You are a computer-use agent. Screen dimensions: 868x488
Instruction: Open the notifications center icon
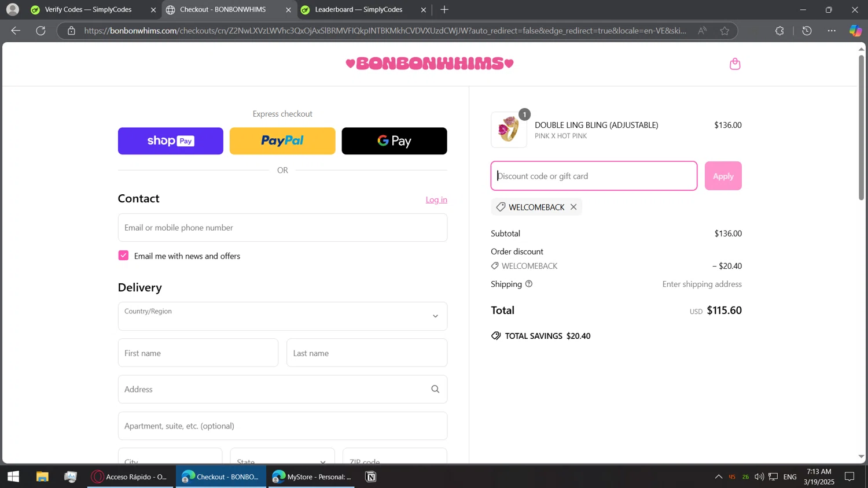849,476
